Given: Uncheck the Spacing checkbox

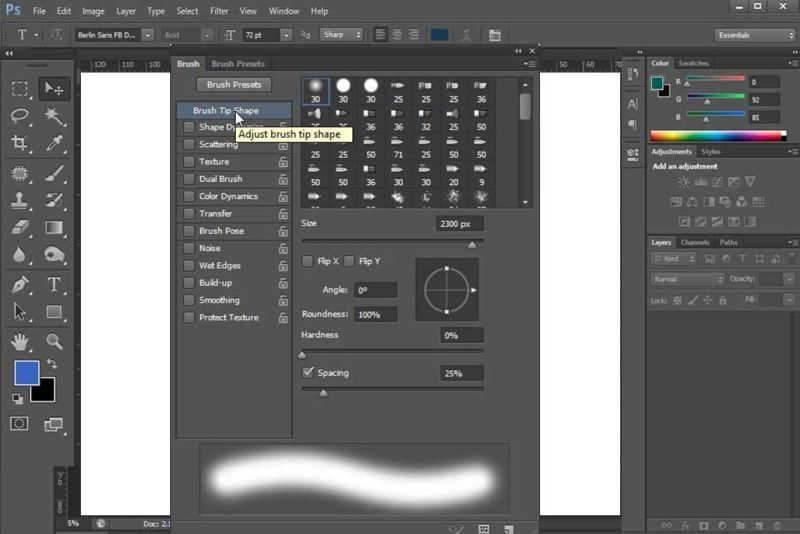Looking at the screenshot, I should [308, 372].
